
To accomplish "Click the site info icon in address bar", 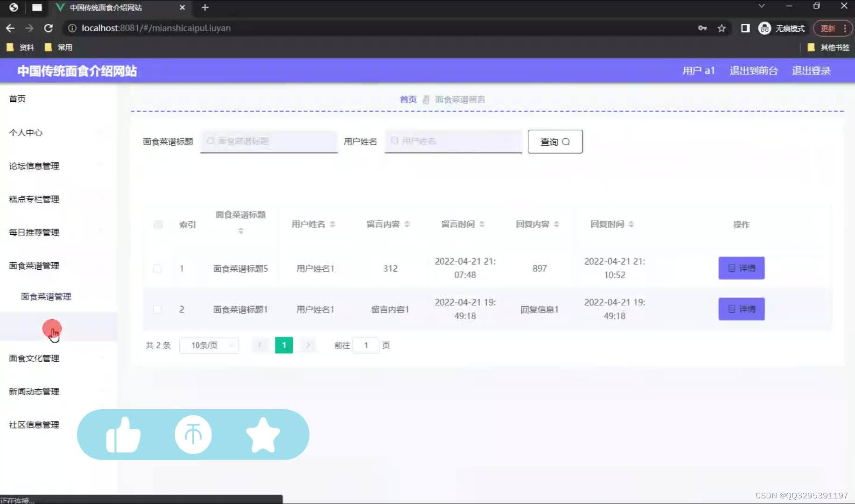I will point(72,28).
